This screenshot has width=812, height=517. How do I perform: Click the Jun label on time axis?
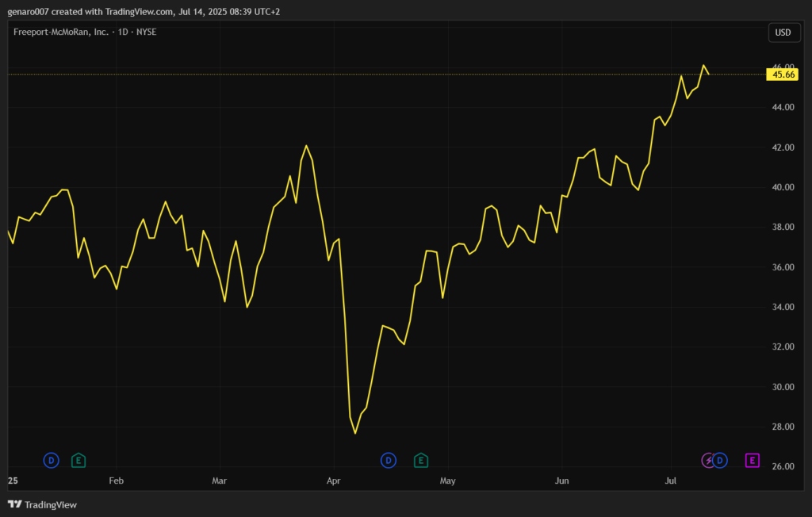pos(561,481)
